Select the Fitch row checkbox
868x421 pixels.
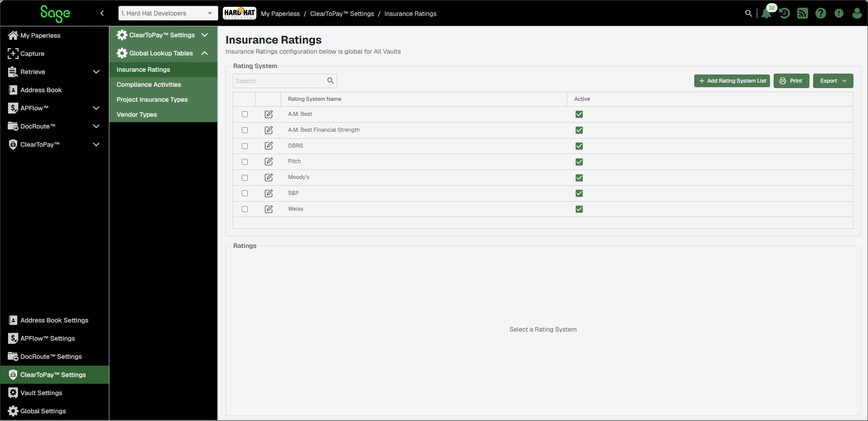[x=245, y=162]
